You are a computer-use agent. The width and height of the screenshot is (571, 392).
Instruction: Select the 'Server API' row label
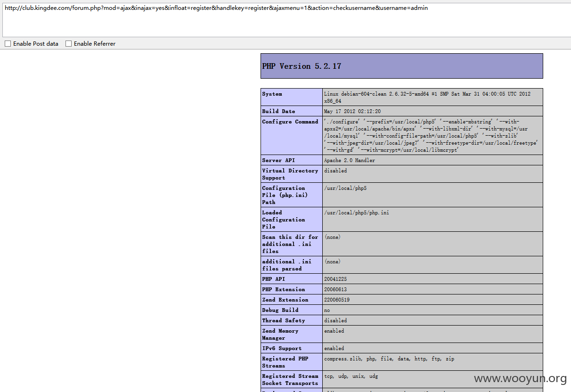pos(278,160)
